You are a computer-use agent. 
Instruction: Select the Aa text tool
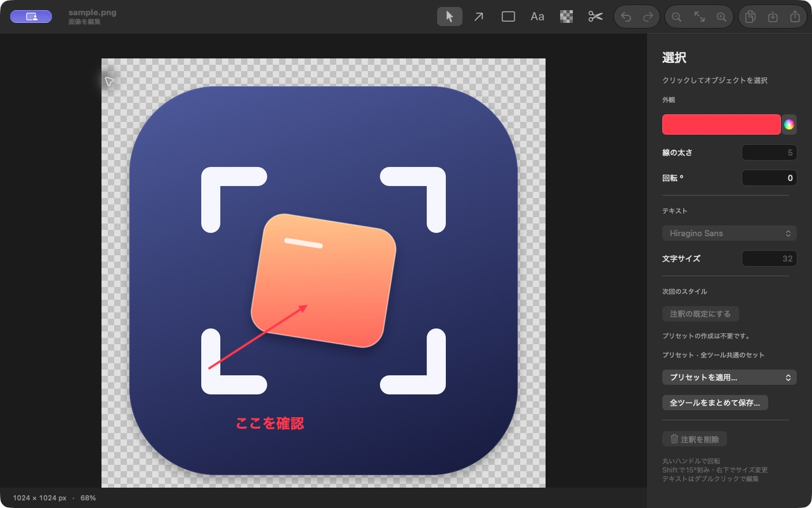pos(537,17)
